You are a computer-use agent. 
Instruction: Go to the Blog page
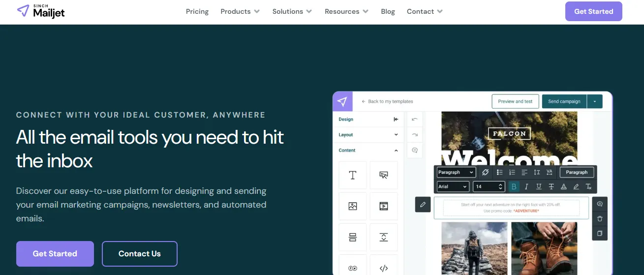coord(388,11)
